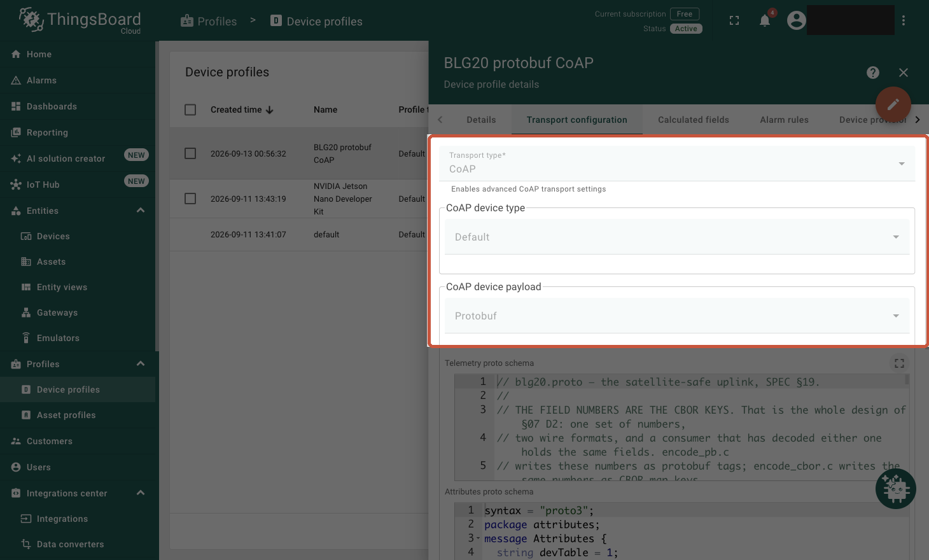Fold the message Attributes code block
929x560 pixels.
[478, 539]
